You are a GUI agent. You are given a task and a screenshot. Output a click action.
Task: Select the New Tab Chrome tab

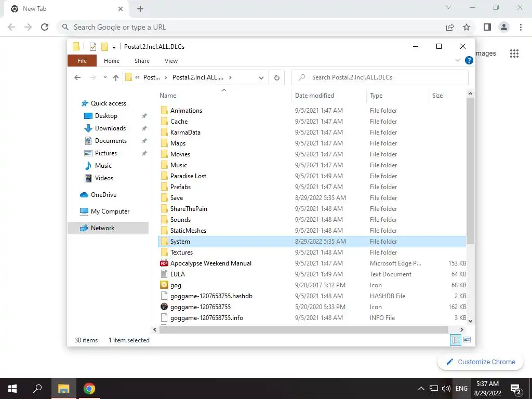(x=65, y=9)
